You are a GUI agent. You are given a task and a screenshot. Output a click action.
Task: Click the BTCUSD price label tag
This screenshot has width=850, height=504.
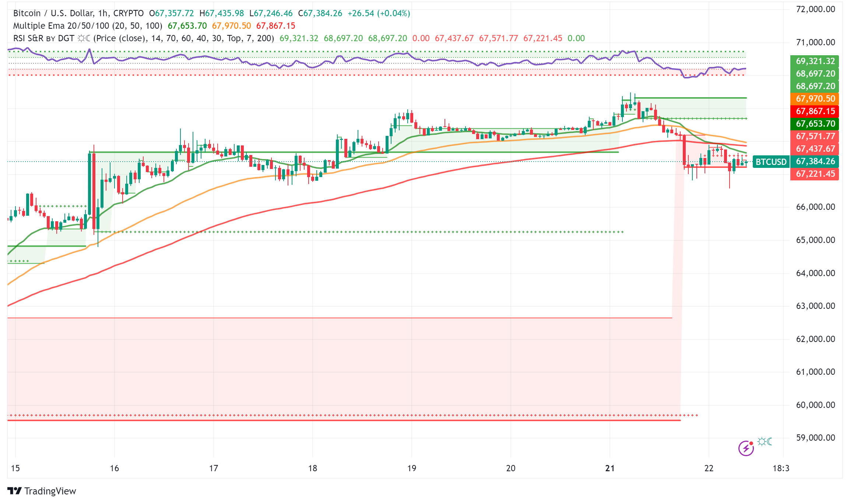(x=771, y=162)
